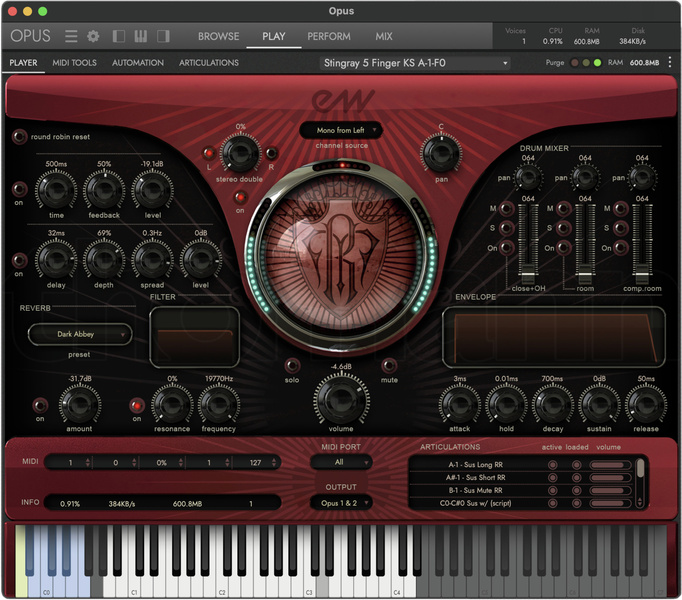Switch to the BROWSE tab
Screen dimensions: 682x600
coord(218,36)
